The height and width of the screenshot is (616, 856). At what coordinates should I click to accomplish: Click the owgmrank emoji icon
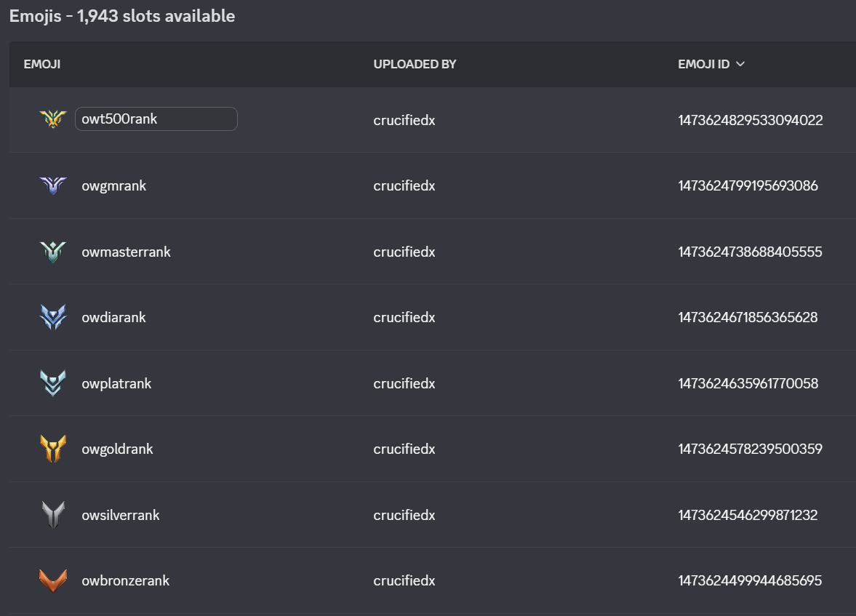click(53, 185)
